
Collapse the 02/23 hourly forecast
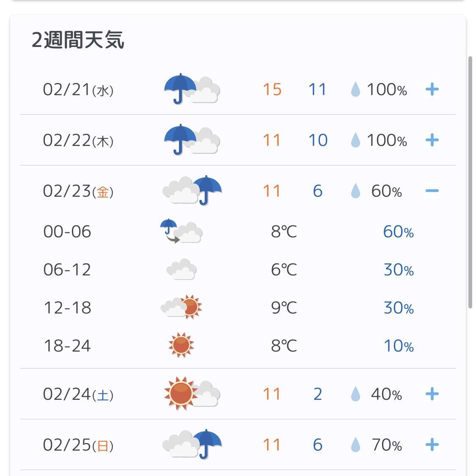432,191
